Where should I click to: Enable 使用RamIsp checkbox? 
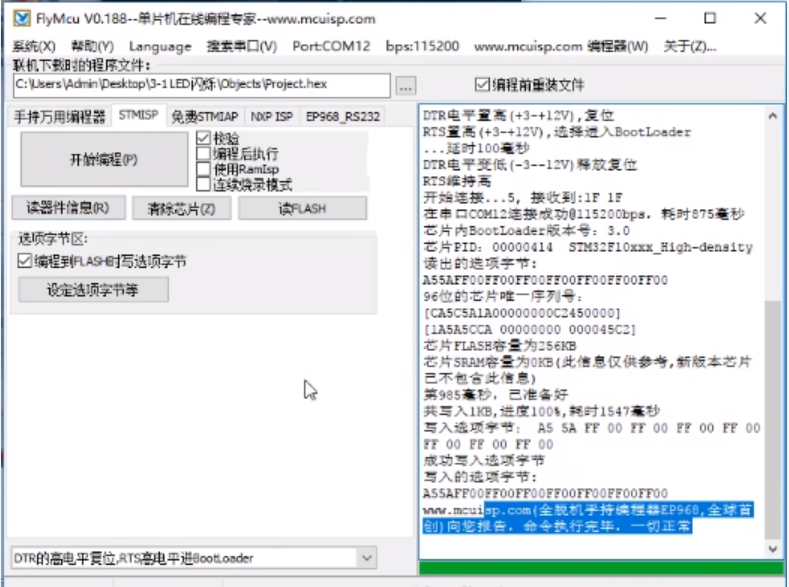pyautogui.click(x=203, y=169)
